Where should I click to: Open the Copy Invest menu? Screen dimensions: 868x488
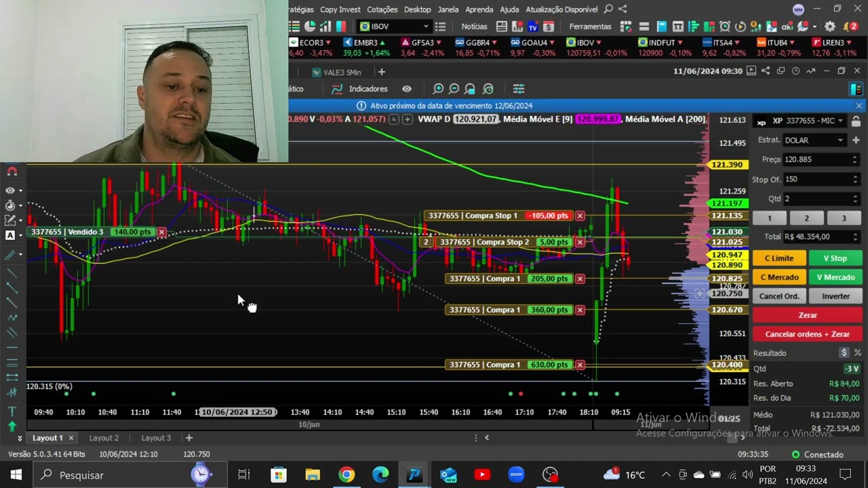coord(340,9)
